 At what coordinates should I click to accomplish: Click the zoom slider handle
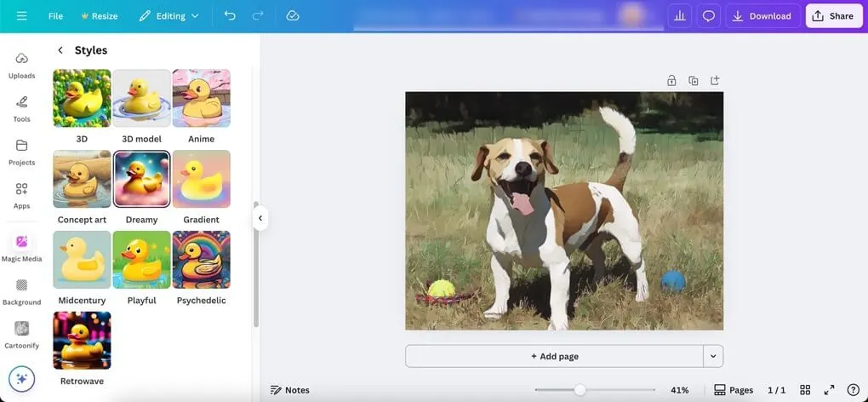coord(580,390)
